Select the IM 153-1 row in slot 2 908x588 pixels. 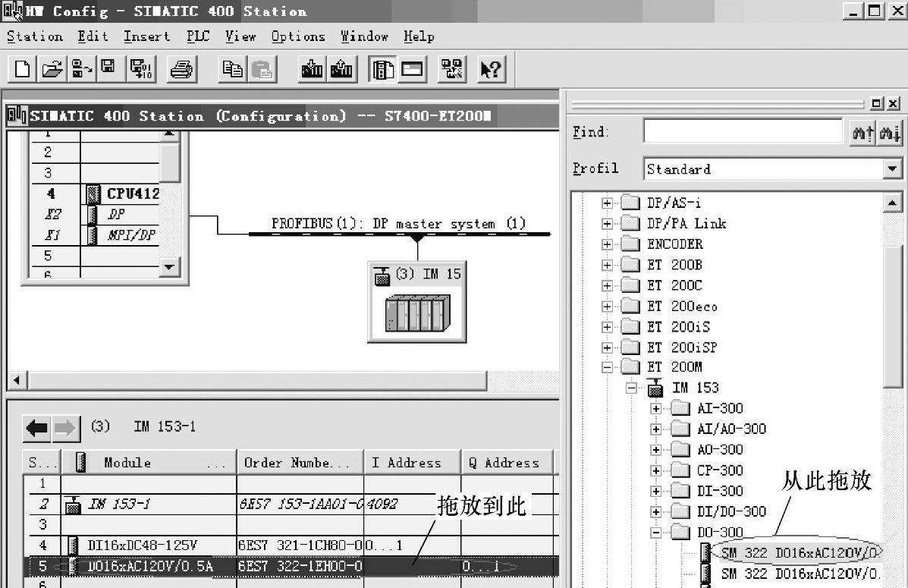click(x=291, y=504)
